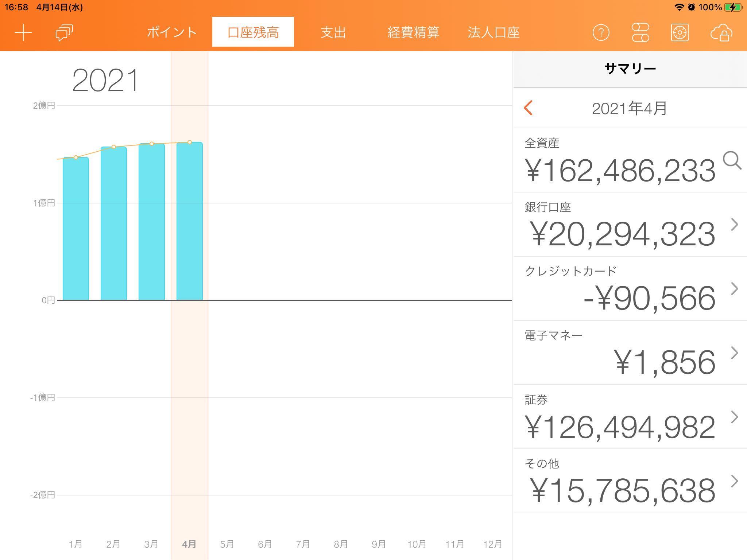The height and width of the screenshot is (560, 747).
Task: Select the highlighted 4月 bar
Action: (190, 221)
